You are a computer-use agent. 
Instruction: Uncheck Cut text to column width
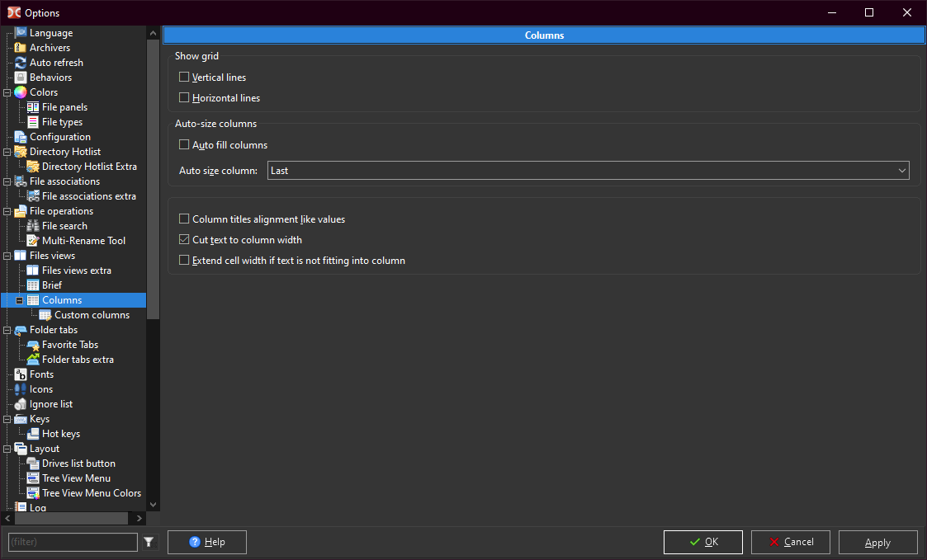[184, 240]
